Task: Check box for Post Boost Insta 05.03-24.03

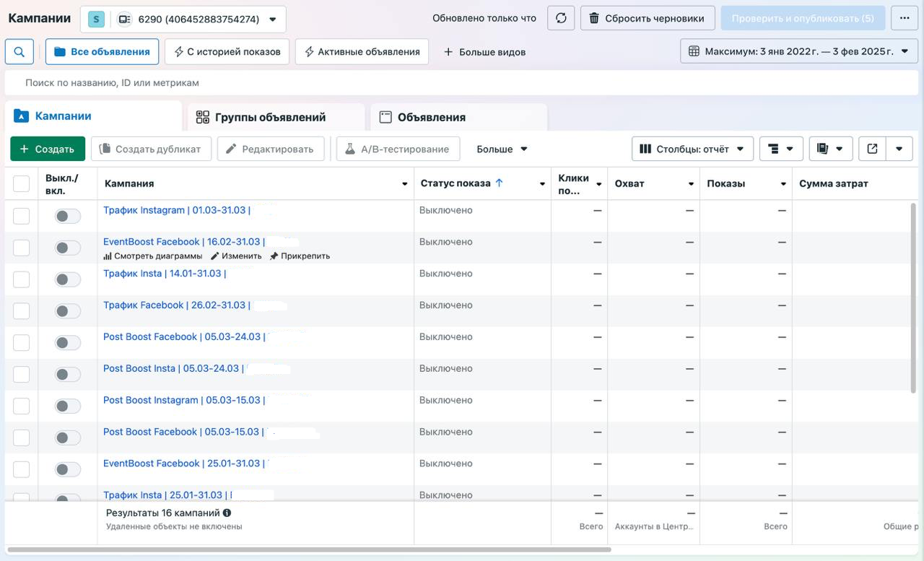Action: [22, 374]
